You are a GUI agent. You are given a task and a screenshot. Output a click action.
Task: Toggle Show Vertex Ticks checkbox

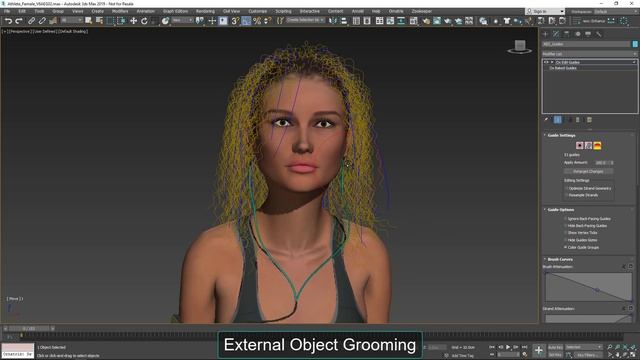click(x=566, y=233)
